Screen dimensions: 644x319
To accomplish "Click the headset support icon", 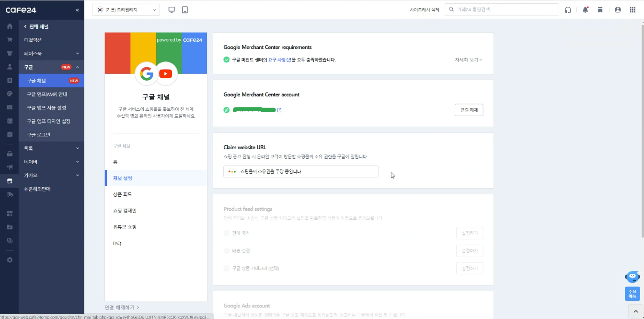I will point(568,10).
